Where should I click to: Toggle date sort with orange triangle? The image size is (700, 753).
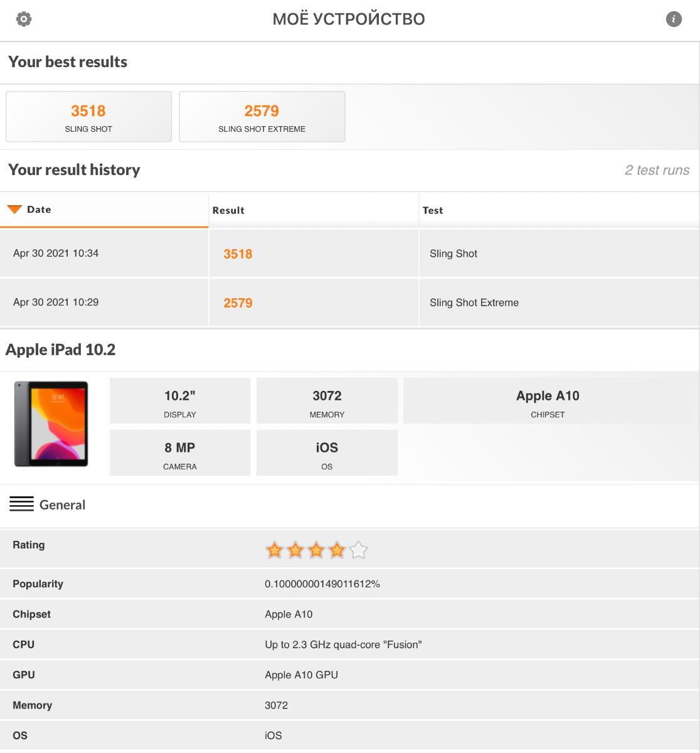(x=14, y=210)
